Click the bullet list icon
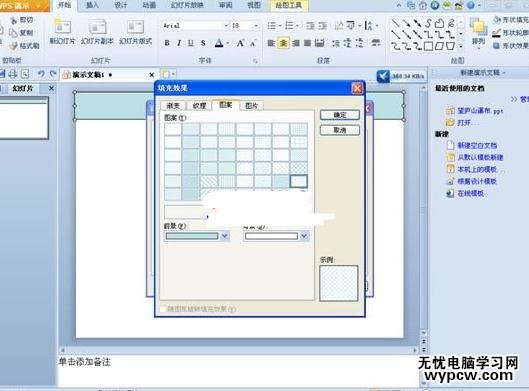 272,26
